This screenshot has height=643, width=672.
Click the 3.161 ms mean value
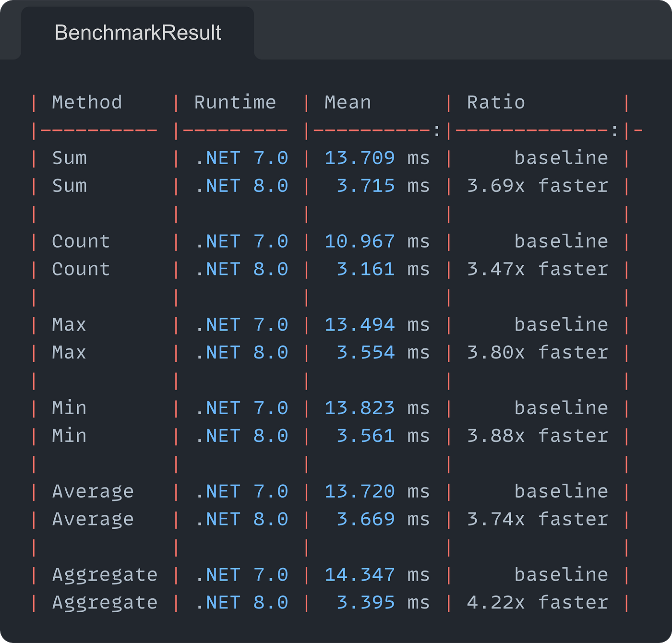(x=383, y=269)
